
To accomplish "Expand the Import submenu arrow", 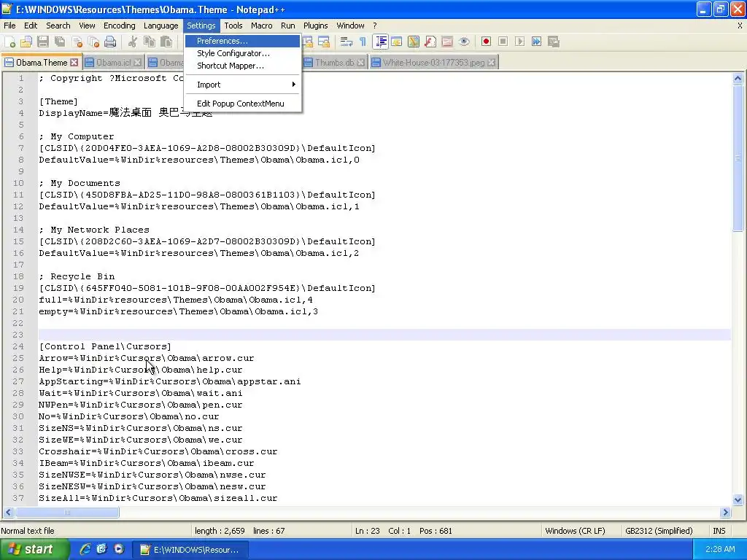I will 293,85.
